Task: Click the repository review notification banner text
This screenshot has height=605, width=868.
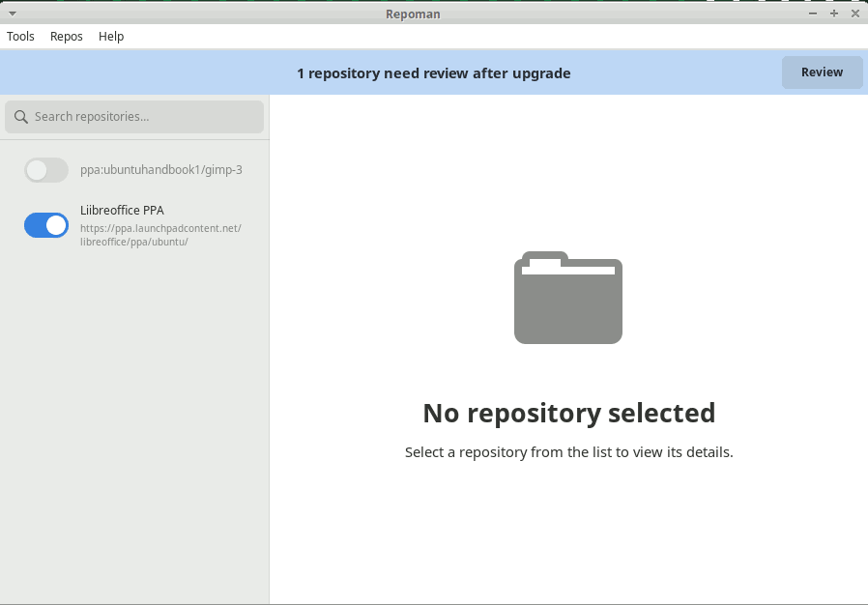Action: [434, 73]
